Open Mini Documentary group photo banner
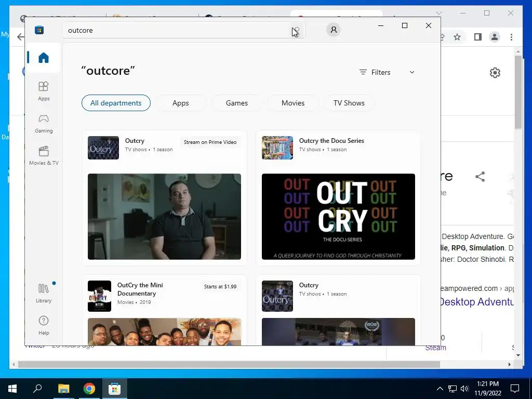Image resolution: width=532 pixels, height=399 pixels. (164, 331)
